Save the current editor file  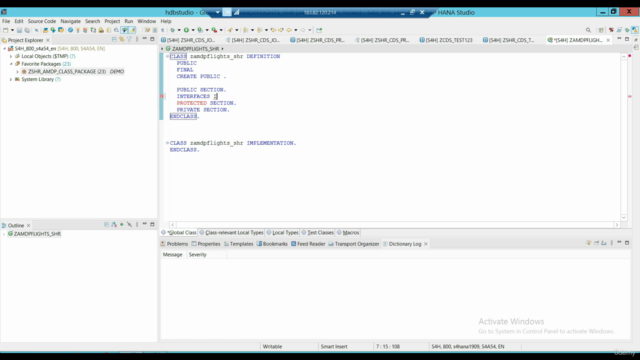[x=19, y=30]
